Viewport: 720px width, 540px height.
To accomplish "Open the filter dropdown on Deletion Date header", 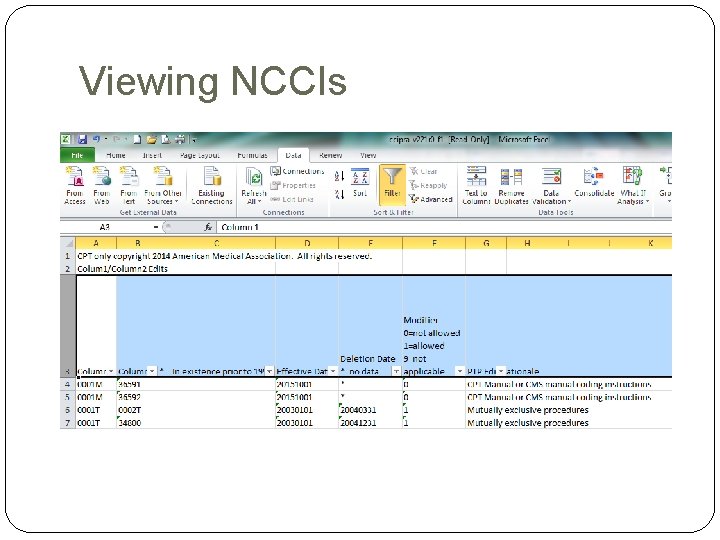I will (x=396, y=371).
